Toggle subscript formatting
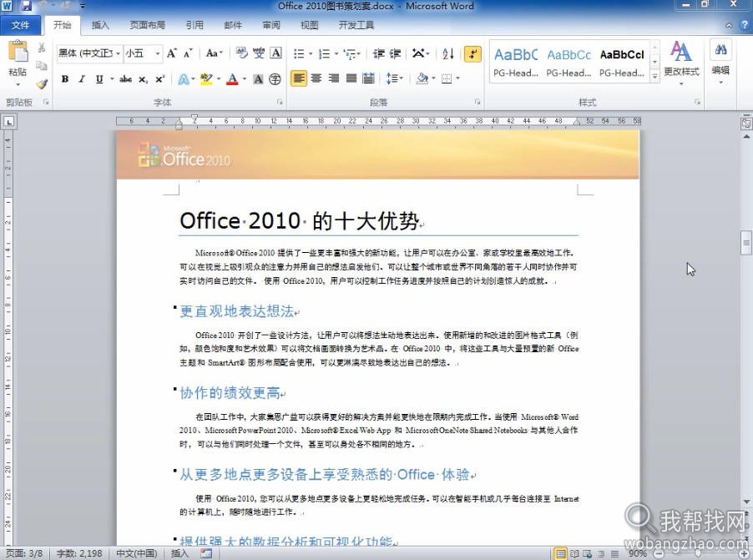The width and height of the screenshot is (753, 560). pyautogui.click(x=143, y=79)
